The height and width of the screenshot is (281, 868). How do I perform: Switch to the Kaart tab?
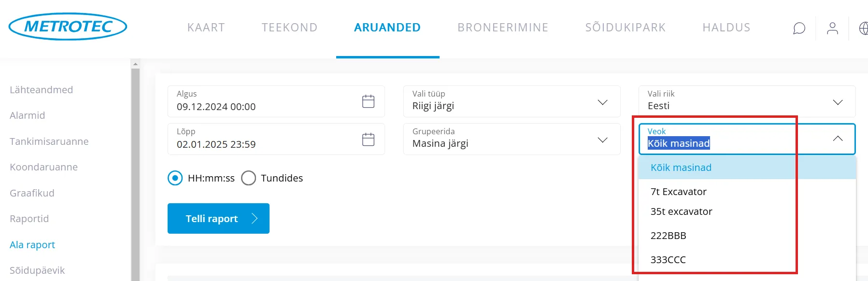click(x=206, y=28)
